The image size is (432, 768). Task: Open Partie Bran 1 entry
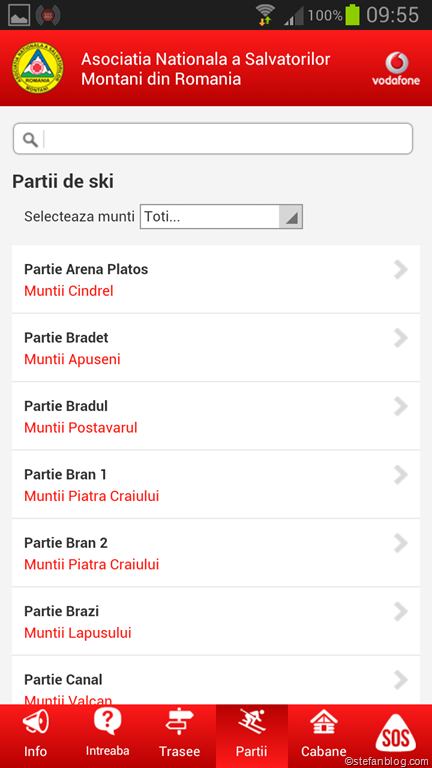coord(216,484)
